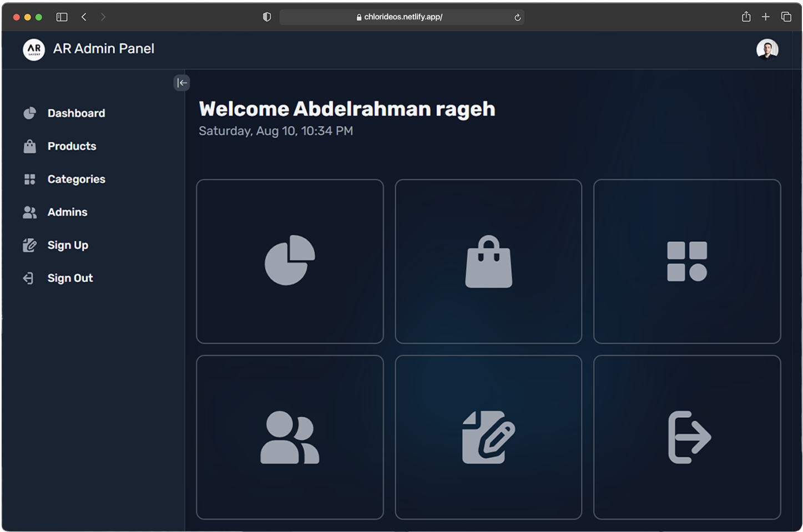Click the Admins people icon in sidebar
The image size is (803, 532).
pyautogui.click(x=29, y=212)
